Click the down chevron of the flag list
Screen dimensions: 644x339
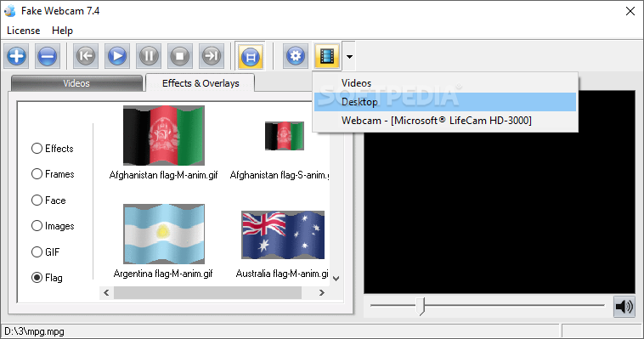pos(336,279)
